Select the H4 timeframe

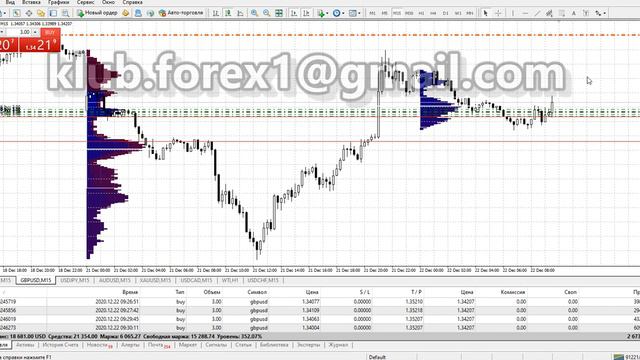(433, 13)
